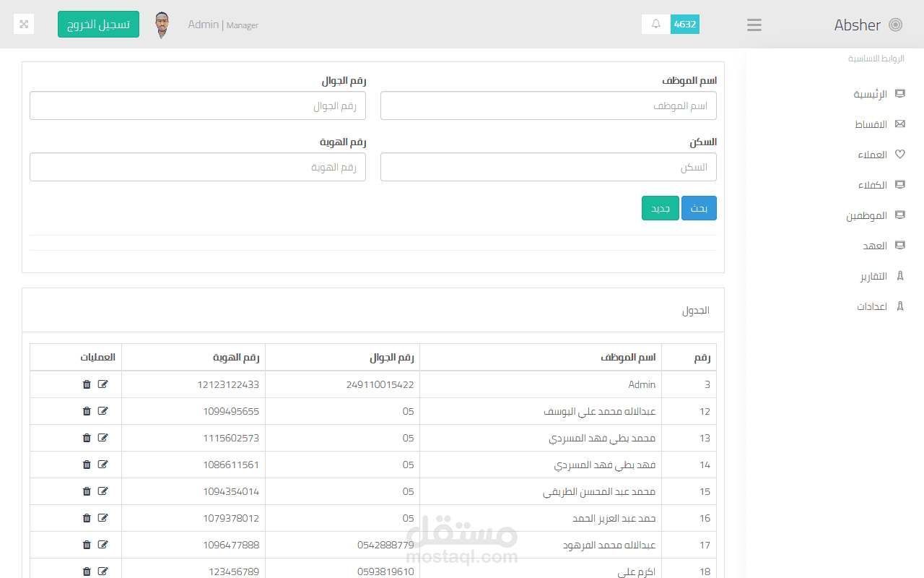Screen dimensions: 924x578
Task: Open الاقساط in the sidebar
Action: click(880, 124)
